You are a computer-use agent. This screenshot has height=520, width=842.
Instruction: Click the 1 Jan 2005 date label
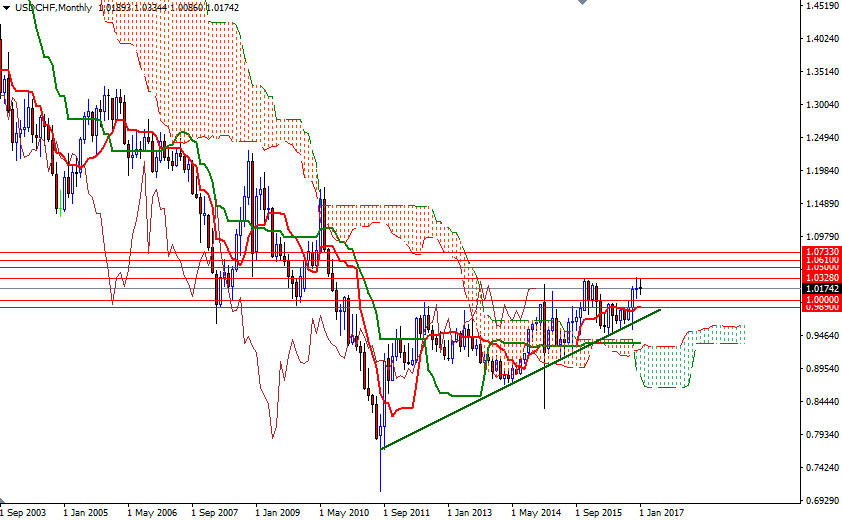85,512
